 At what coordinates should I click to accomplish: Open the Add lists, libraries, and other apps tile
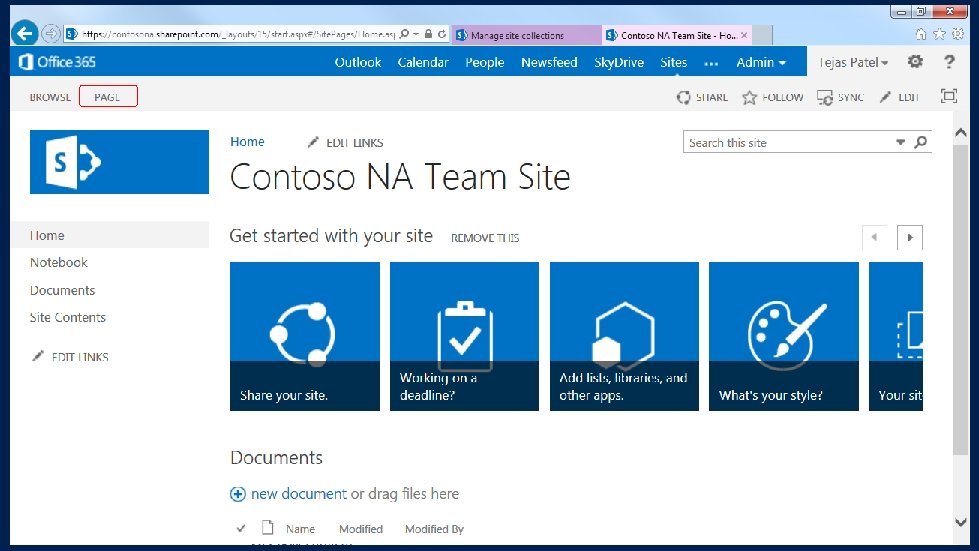click(x=624, y=336)
